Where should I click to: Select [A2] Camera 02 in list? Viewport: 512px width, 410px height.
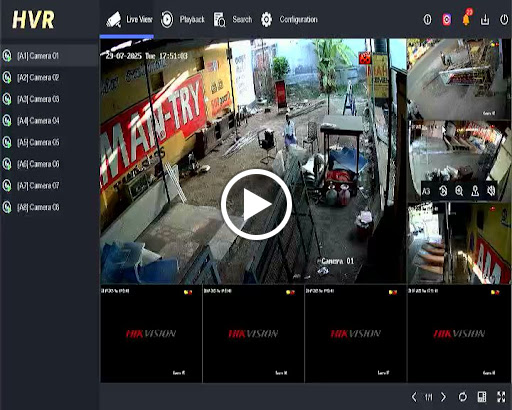[x=49, y=77]
